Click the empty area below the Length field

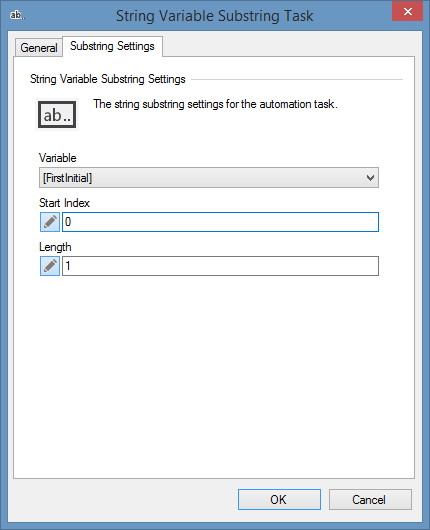[214, 375]
